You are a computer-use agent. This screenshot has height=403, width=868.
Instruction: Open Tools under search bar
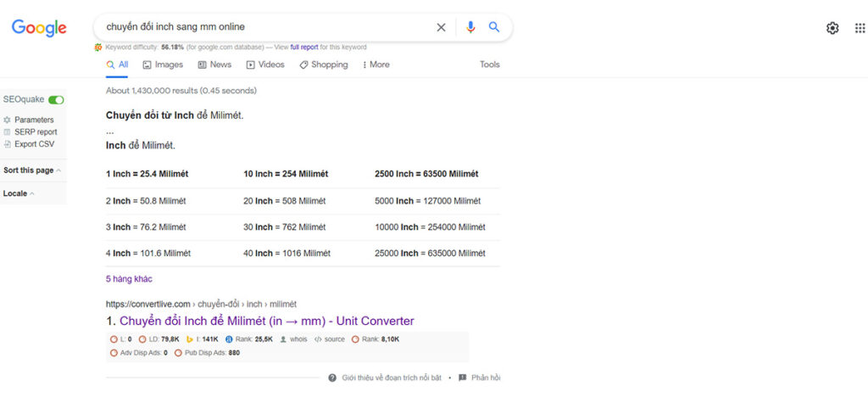click(x=489, y=64)
